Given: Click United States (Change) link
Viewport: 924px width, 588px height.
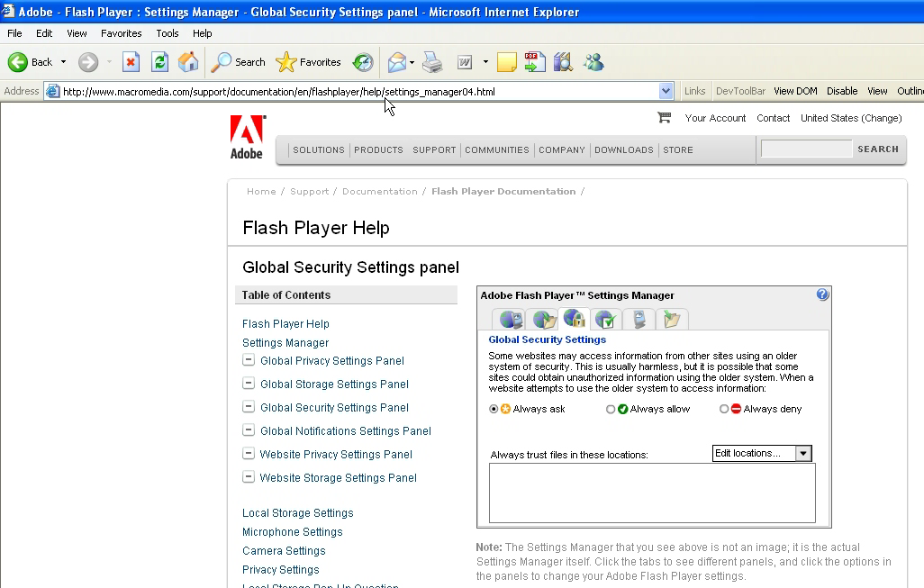Looking at the screenshot, I should [x=851, y=118].
